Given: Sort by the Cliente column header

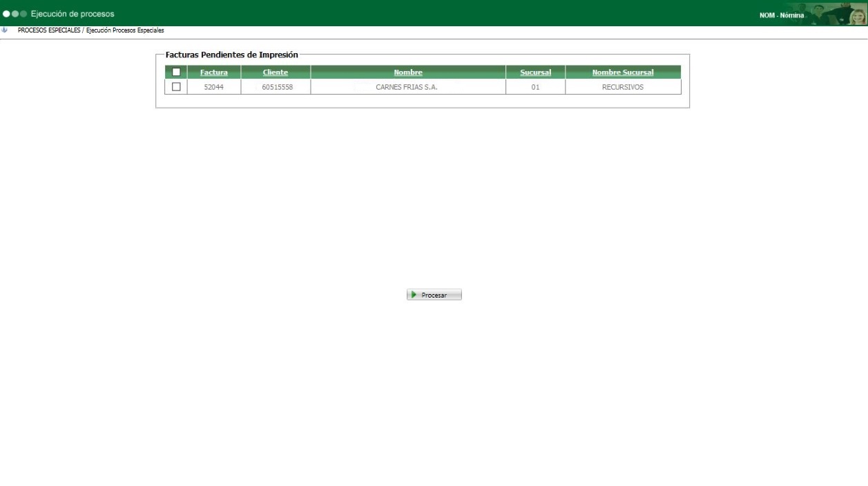Looking at the screenshot, I should coord(273,72).
